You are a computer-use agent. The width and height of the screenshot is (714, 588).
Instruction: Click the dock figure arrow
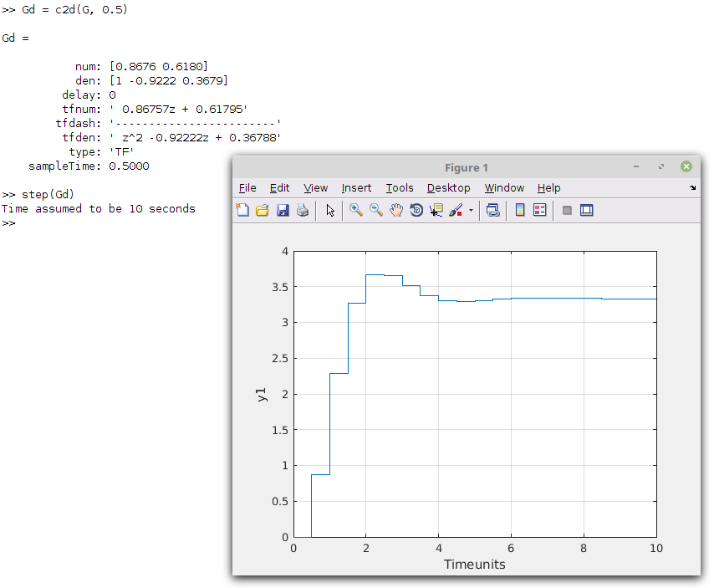coord(692,187)
